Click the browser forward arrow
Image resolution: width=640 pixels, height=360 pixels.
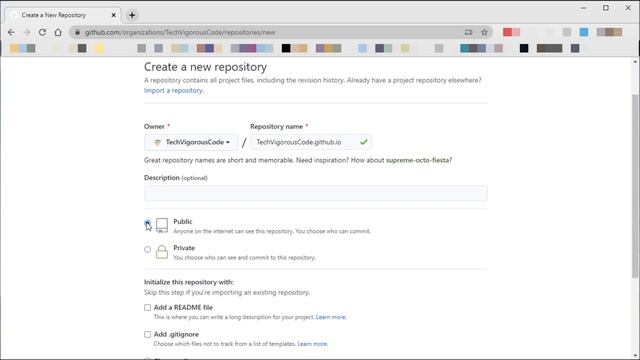click(27, 32)
